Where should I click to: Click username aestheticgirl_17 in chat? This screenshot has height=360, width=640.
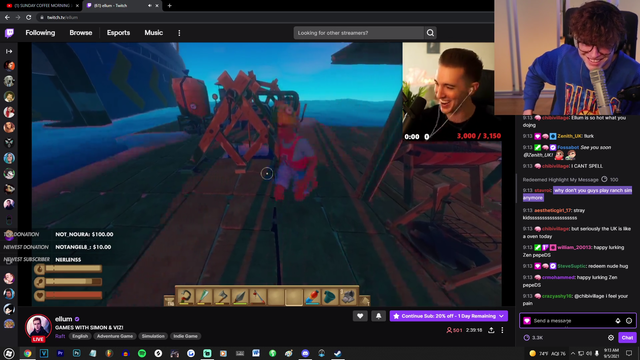coord(553,210)
